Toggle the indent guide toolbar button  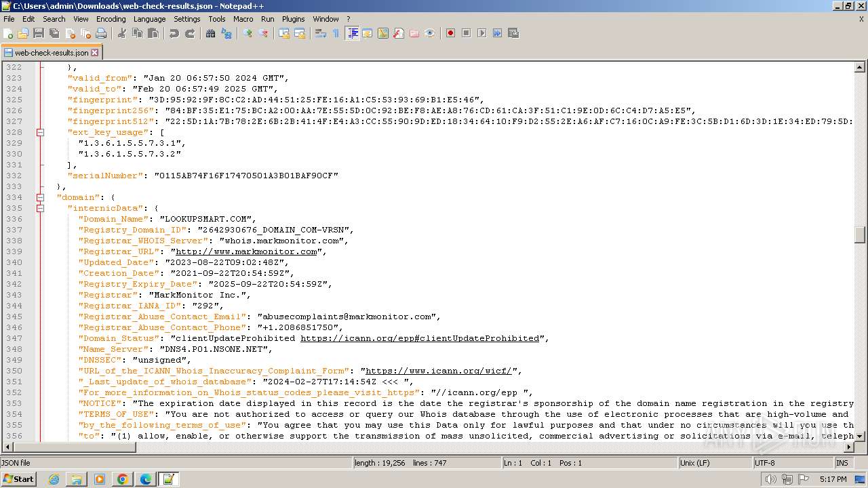coord(352,33)
